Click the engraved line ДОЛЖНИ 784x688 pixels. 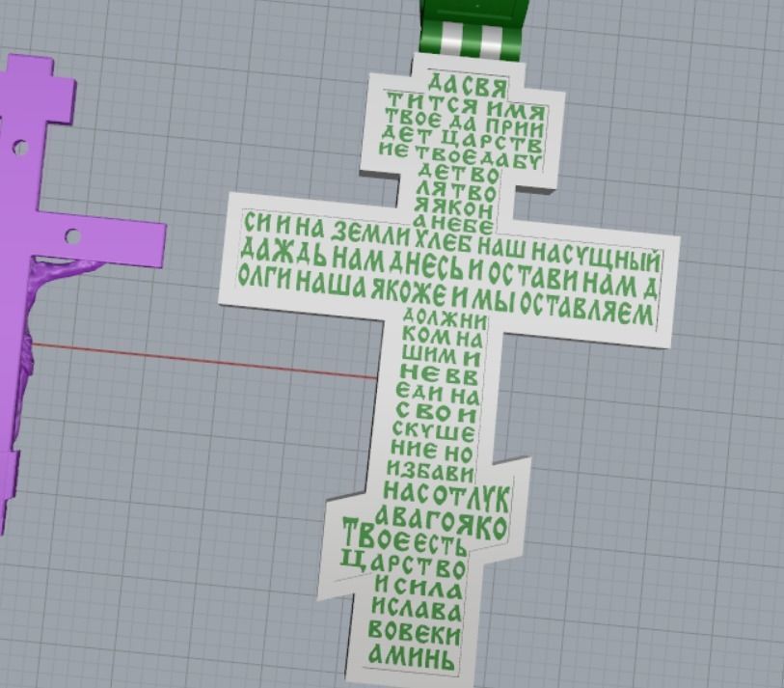pyautogui.click(x=444, y=317)
